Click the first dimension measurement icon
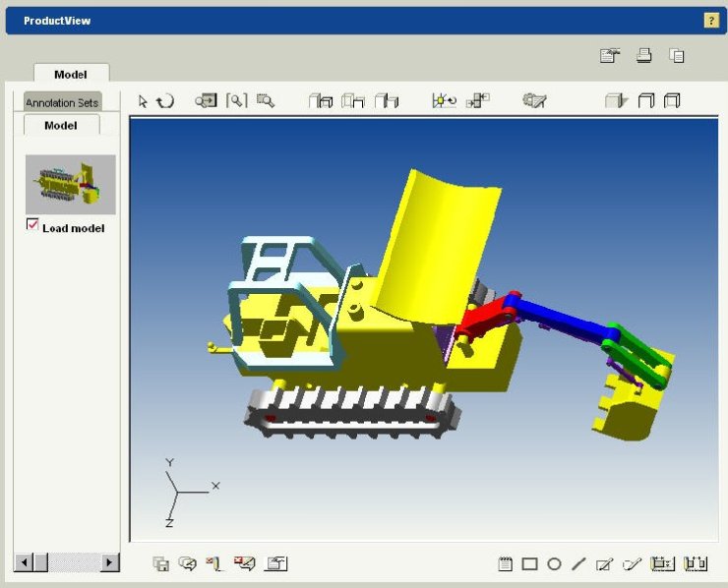The height and width of the screenshot is (588, 728). click(x=662, y=563)
